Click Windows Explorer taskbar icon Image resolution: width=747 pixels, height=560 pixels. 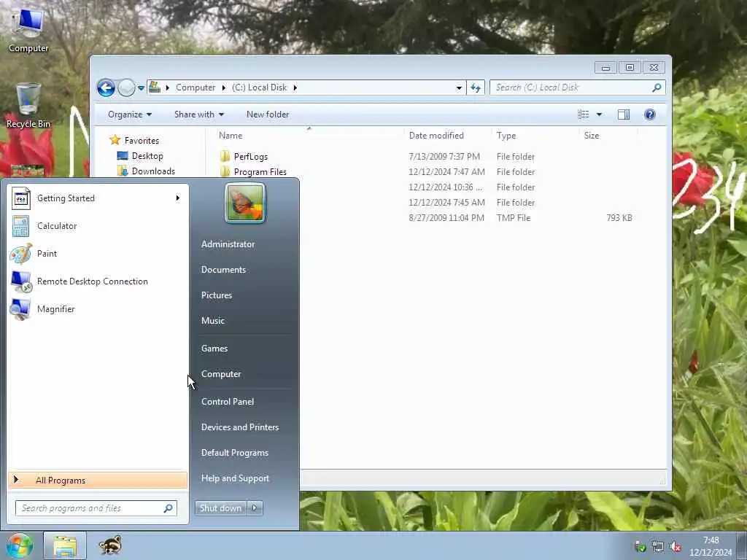pyautogui.click(x=65, y=545)
